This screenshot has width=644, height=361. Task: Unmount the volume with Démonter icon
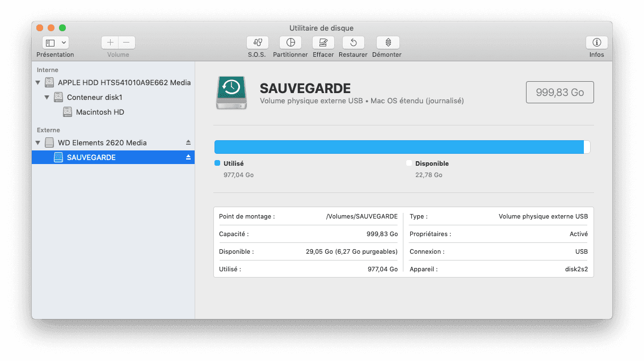coord(388,43)
